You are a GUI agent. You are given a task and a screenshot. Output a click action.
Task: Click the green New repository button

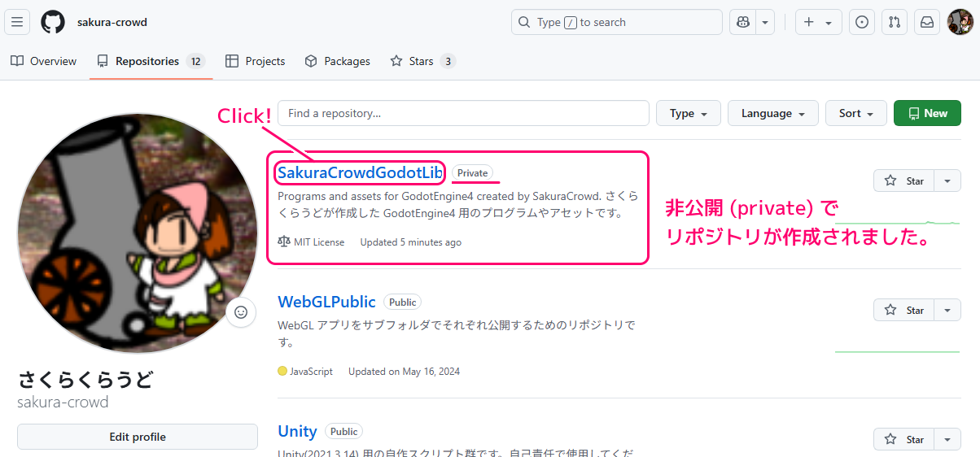[x=927, y=114]
